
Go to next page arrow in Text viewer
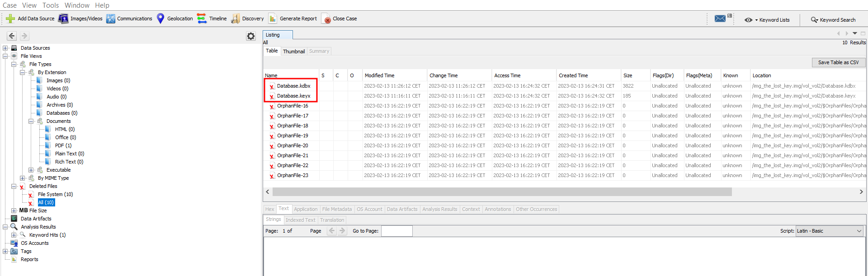(342, 231)
